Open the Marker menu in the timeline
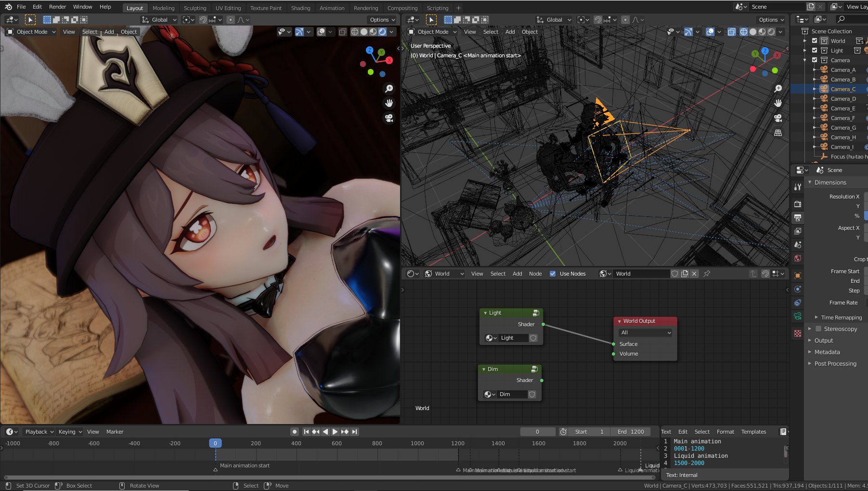 115,432
